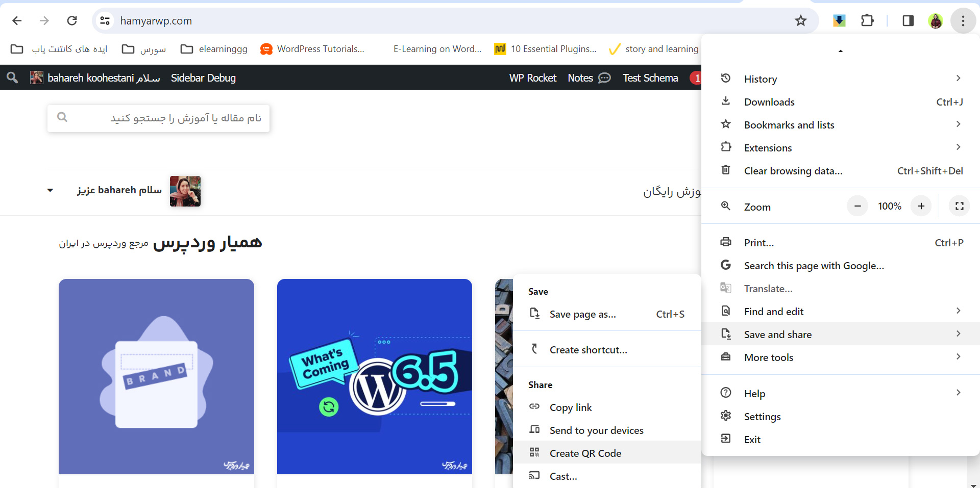Image resolution: width=980 pixels, height=488 pixels.
Task: Click the scroll-up arrow atop Chrome menu
Action: pyautogui.click(x=841, y=51)
